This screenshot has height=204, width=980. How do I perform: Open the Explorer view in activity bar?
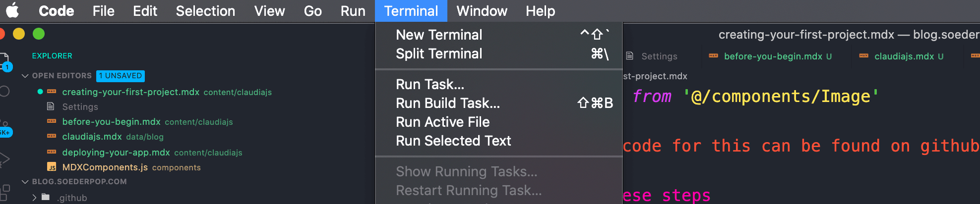(4, 61)
